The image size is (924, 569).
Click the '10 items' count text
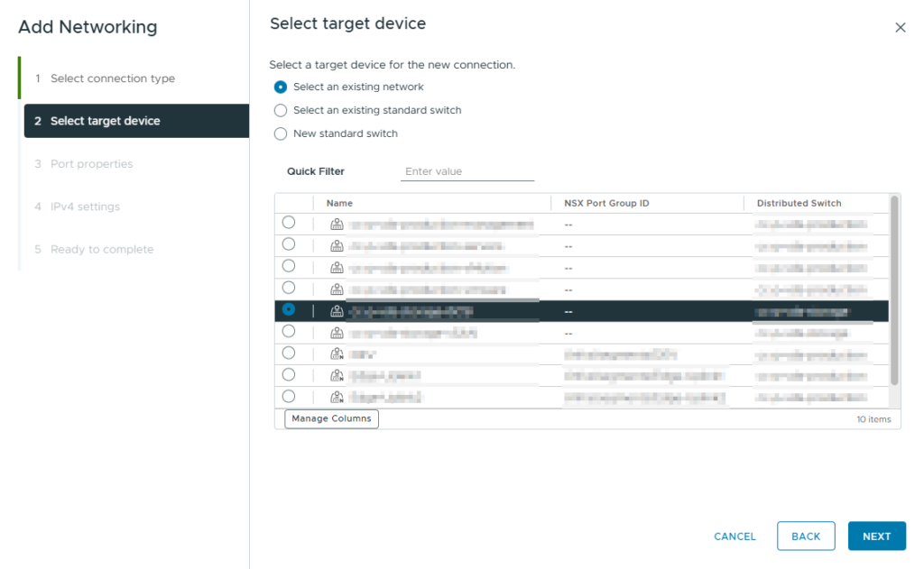tap(873, 419)
